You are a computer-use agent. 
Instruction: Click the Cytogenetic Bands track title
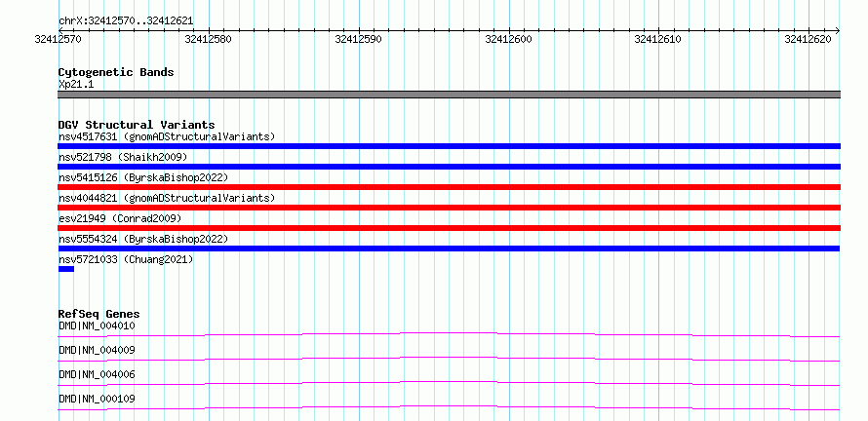tap(116, 72)
